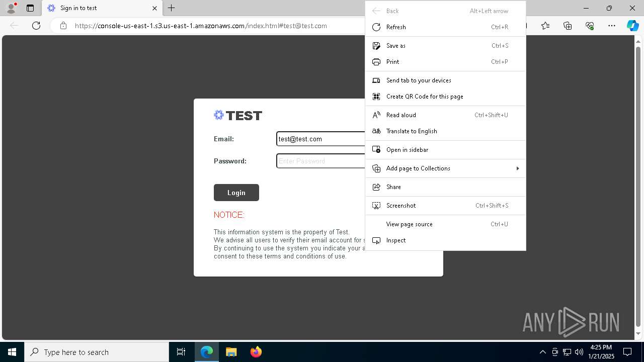Open the Windows Start menu
Screen dimensions: 644x362
[12, 352]
